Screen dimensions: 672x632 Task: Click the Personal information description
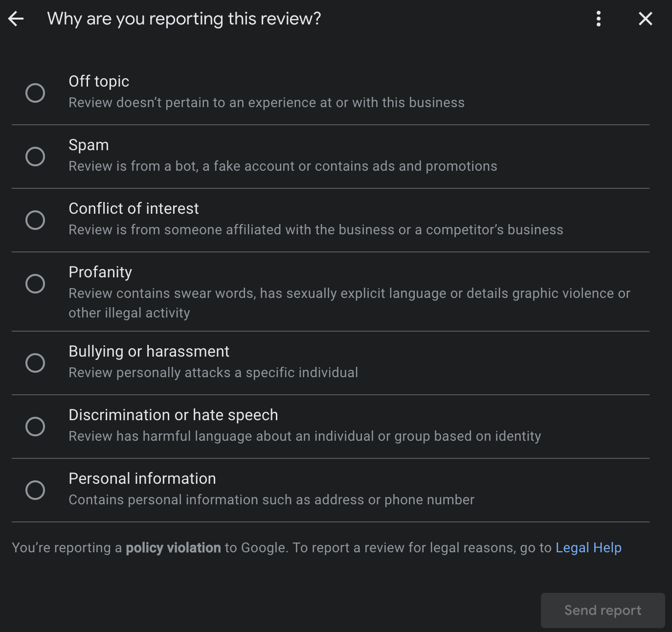(271, 499)
